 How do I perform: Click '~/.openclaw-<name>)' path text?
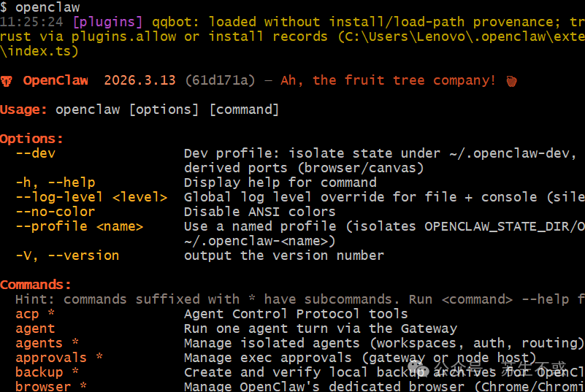(x=260, y=241)
